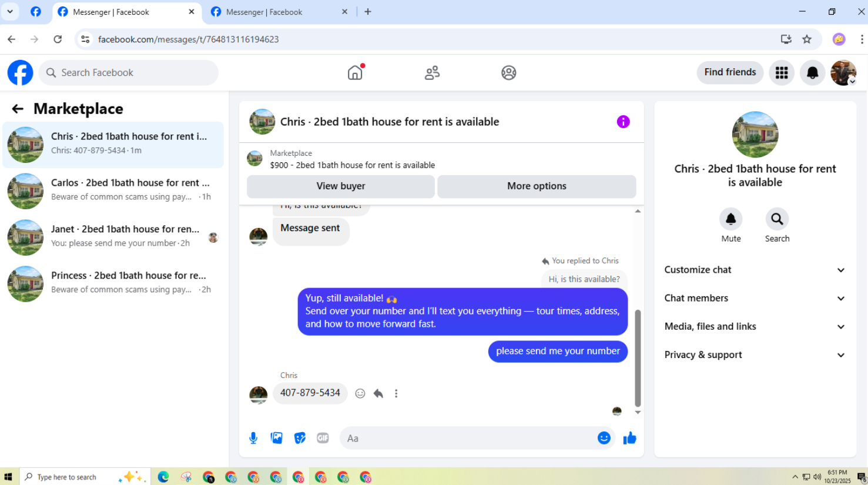Open the $900 Marketplace listing link
The image size is (868, 485).
coord(353,165)
